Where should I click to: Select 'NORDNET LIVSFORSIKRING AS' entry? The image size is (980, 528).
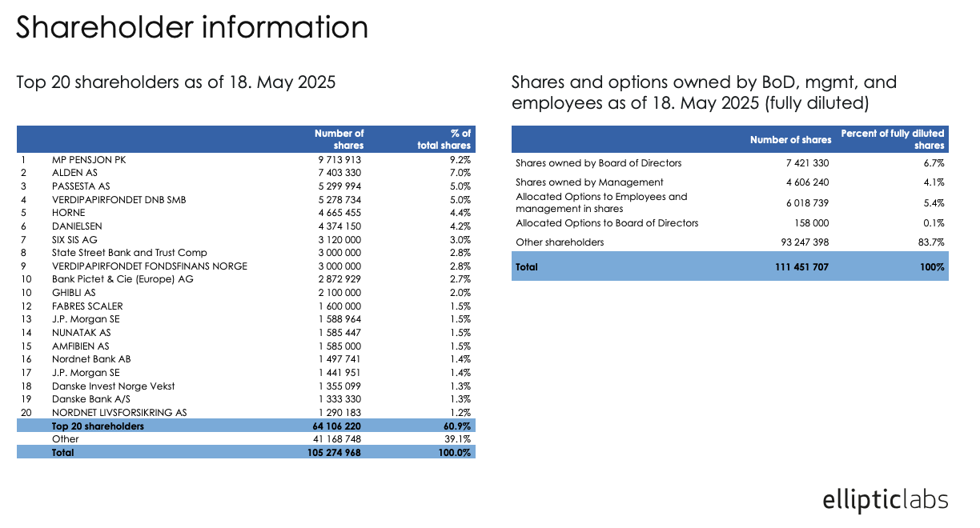click(x=119, y=413)
